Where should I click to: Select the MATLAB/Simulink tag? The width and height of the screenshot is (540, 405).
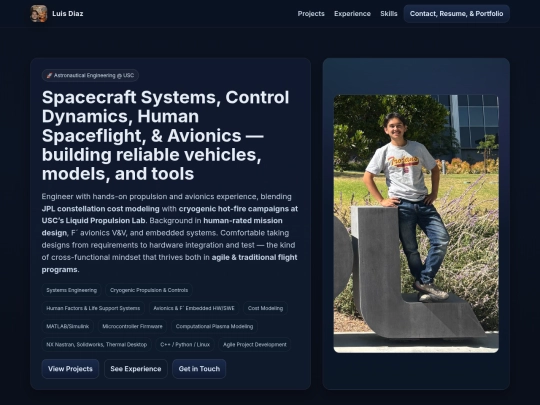click(68, 326)
